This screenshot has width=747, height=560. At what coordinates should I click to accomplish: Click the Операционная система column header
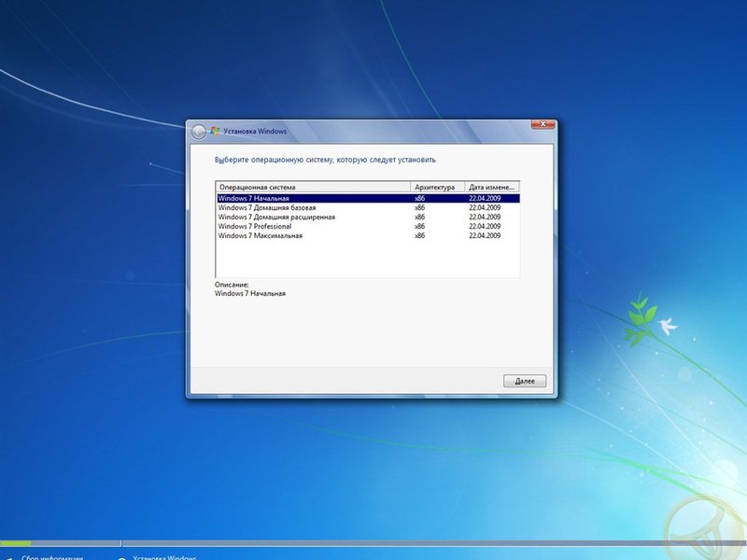coord(313,188)
